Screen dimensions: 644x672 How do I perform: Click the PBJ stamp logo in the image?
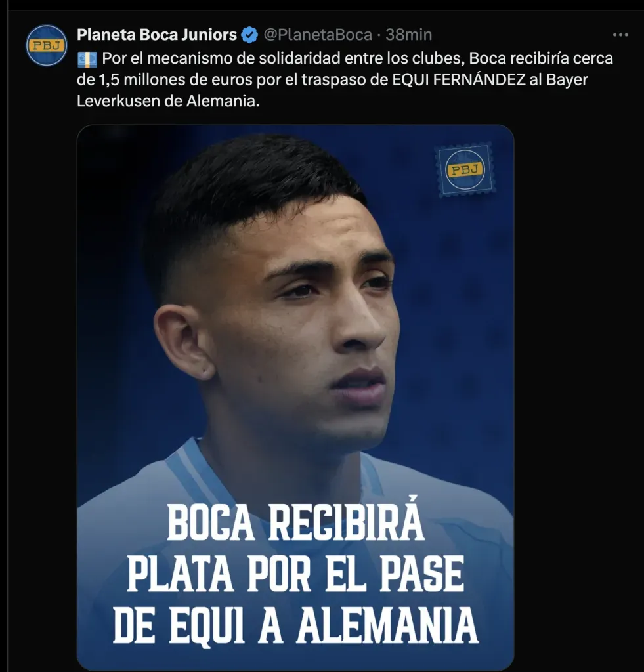pos(465,170)
